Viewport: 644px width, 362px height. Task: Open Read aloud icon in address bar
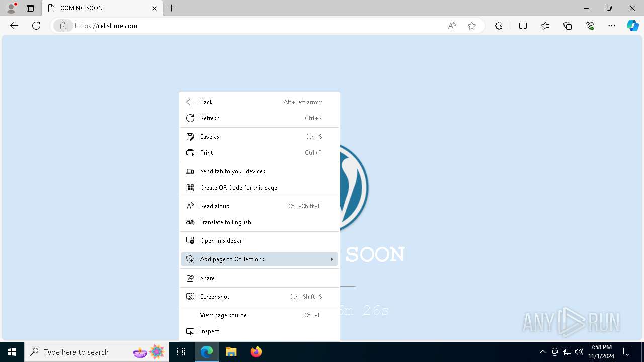click(452, 26)
